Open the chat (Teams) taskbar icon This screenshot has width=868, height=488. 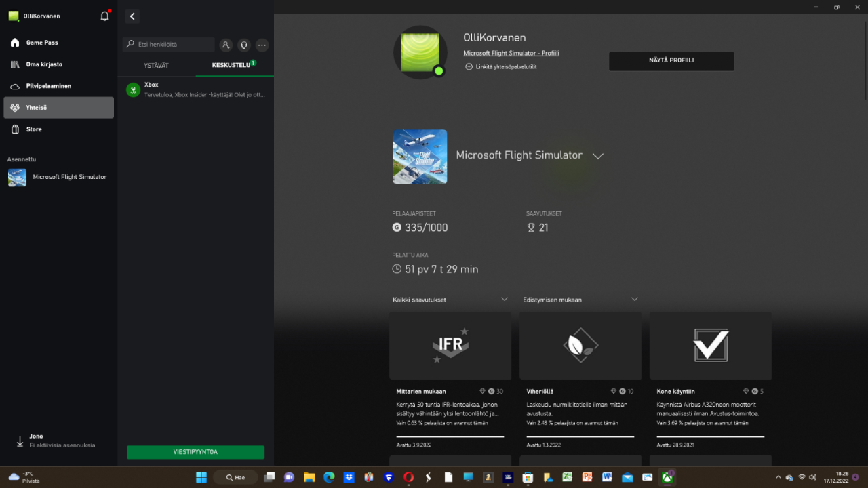coord(289,477)
